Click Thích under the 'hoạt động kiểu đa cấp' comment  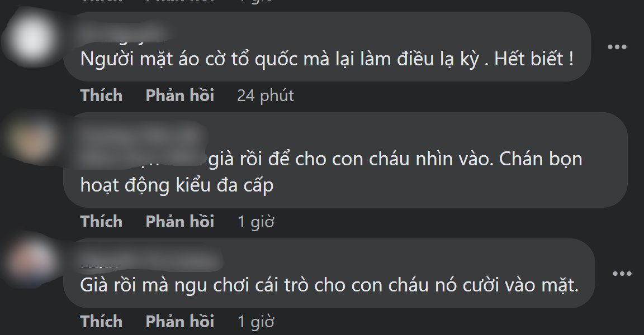click(x=101, y=222)
